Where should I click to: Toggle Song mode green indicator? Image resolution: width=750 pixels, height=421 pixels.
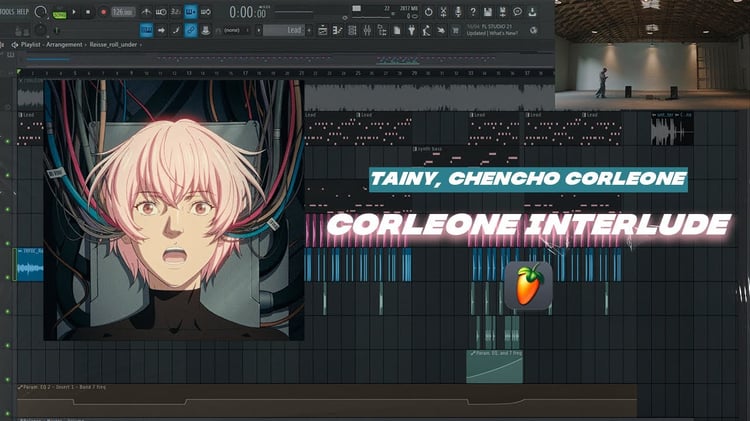(59, 15)
